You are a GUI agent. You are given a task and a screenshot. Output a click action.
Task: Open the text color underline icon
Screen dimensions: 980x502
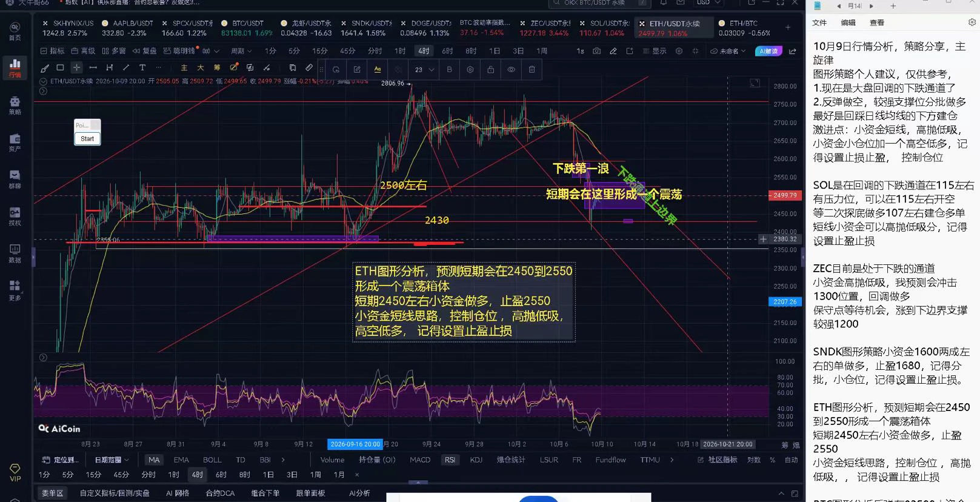(378, 70)
